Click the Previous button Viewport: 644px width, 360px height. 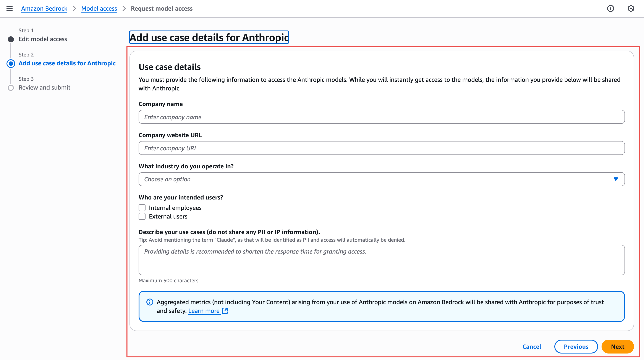[576, 347]
